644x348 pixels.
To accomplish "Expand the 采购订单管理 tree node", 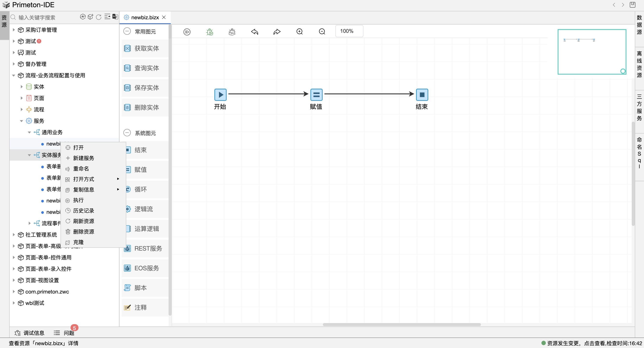I will pyautogui.click(x=14, y=30).
